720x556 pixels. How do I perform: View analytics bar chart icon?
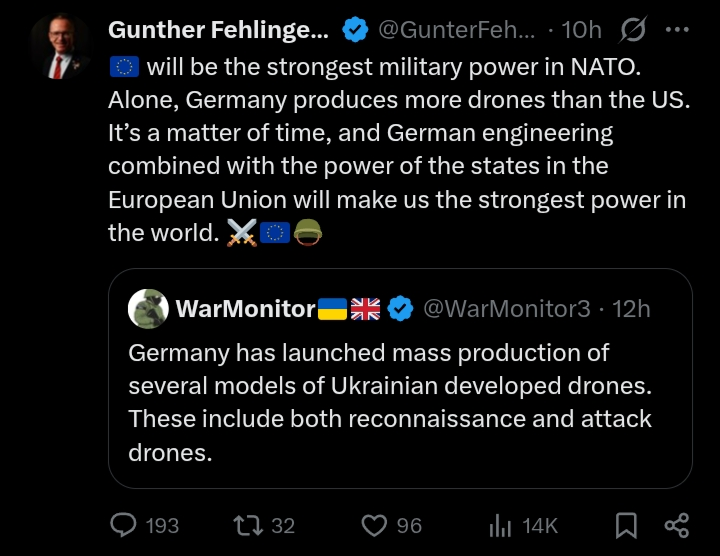click(x=500, y=525)
